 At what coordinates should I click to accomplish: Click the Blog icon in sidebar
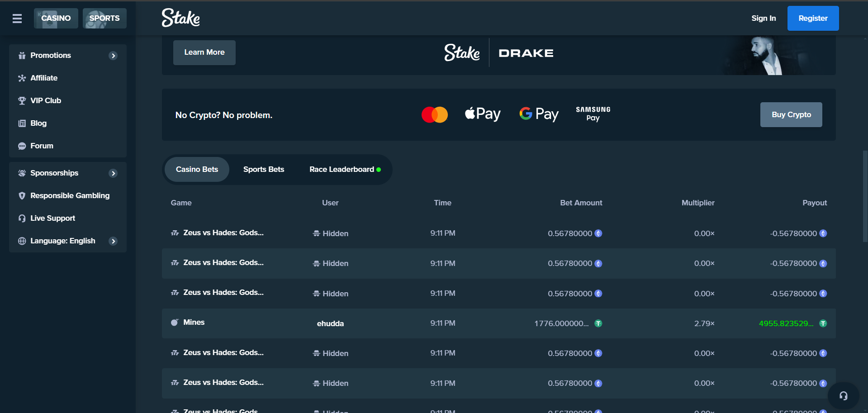pyautogui.click(x=22, y=123)
